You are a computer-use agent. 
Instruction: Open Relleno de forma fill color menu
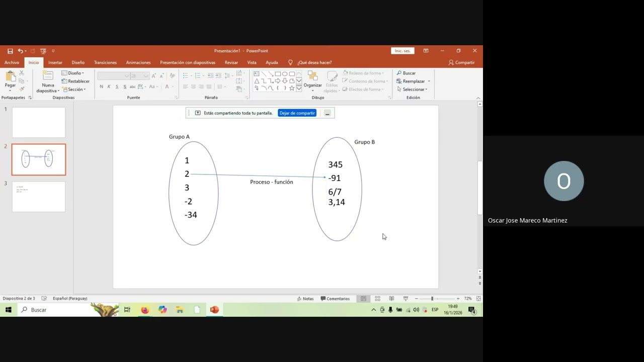pos(363,73)
